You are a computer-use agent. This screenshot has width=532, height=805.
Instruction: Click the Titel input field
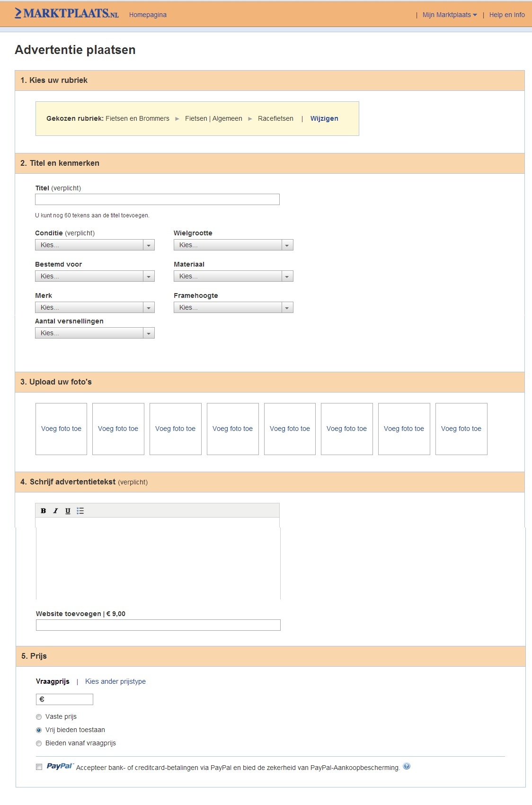point(157,199)
